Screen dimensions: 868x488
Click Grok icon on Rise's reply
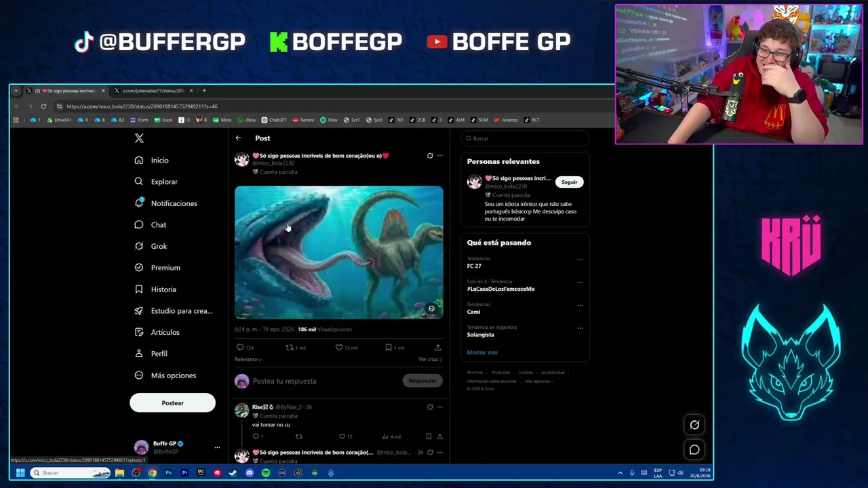[430, 407]
